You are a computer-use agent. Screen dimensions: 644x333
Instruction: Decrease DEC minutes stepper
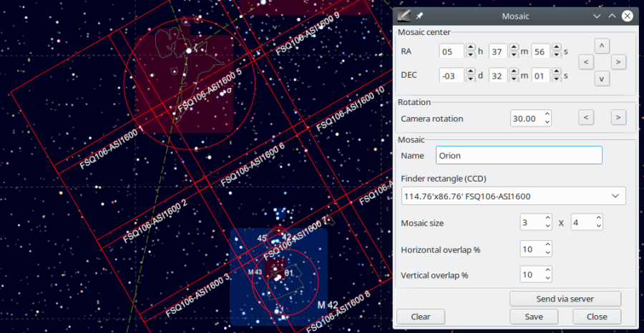[x=513, y=79]
